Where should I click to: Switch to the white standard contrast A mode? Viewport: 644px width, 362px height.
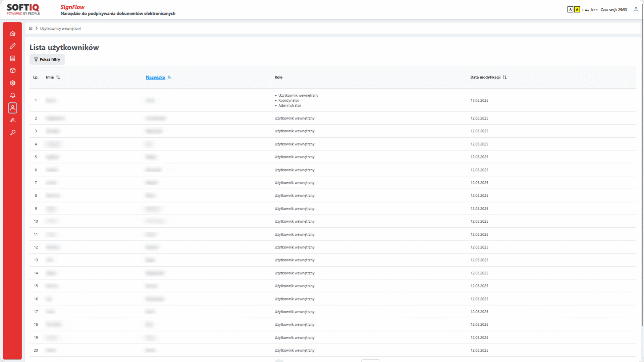click(570, 9)
